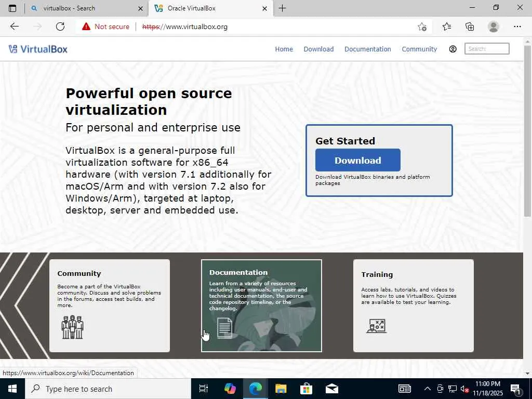
Task: Switch to the virtualbox - Search tab
Action: coord(87,8)
